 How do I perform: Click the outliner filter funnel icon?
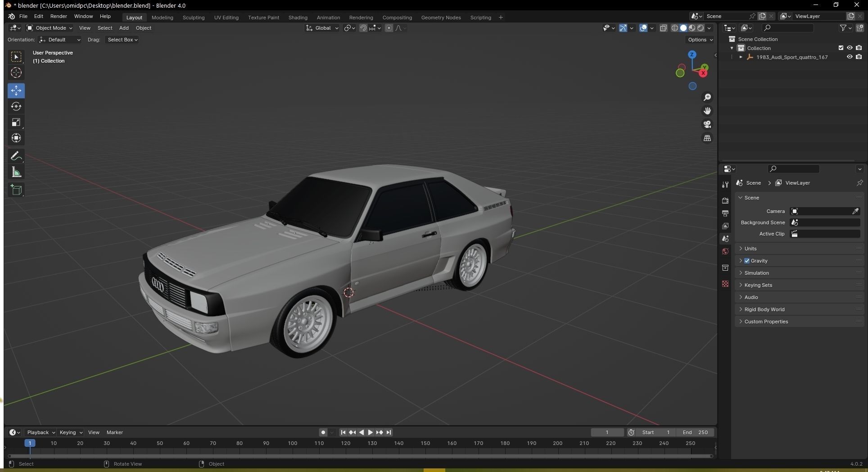pyautogui.click(x=843, y=28)
